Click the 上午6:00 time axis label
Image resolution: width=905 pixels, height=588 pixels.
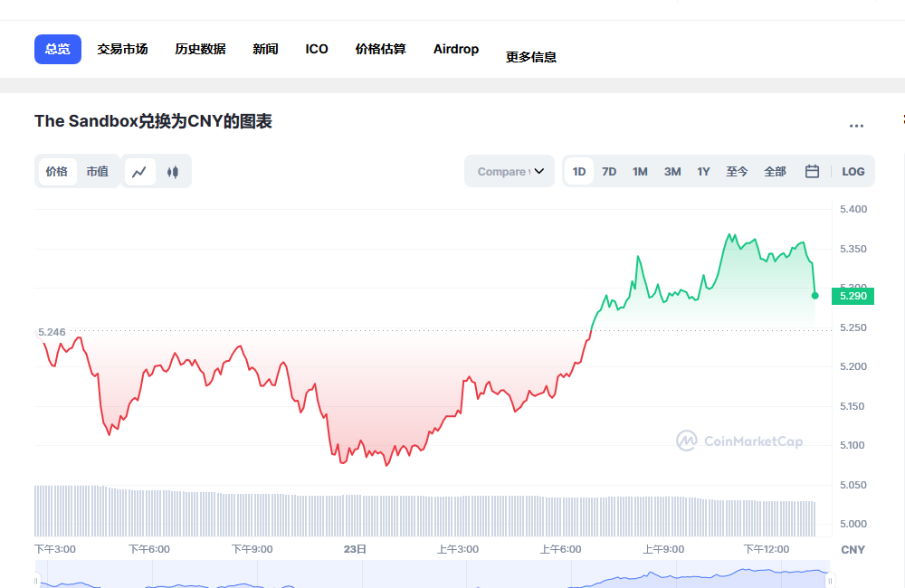561,549
